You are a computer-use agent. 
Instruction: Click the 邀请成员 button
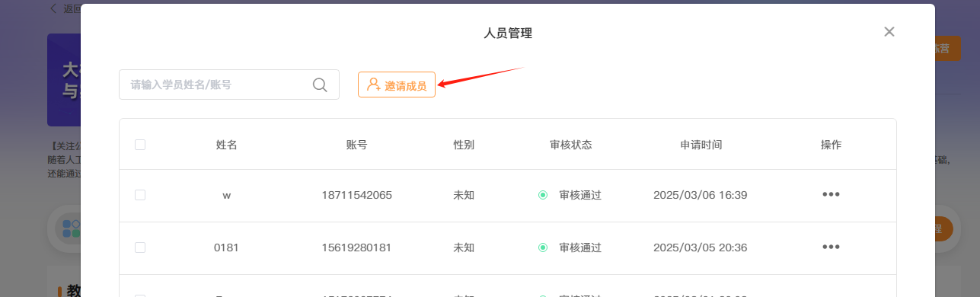click(397, 85)
